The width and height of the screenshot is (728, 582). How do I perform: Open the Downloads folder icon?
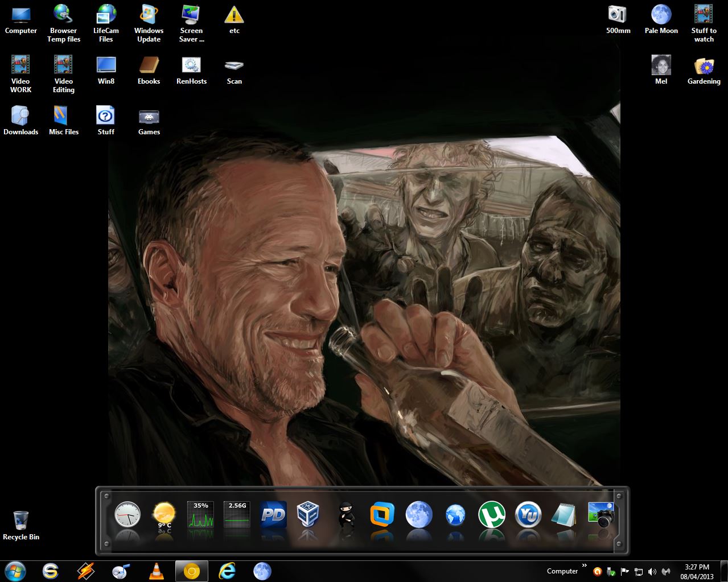point(20,120)
